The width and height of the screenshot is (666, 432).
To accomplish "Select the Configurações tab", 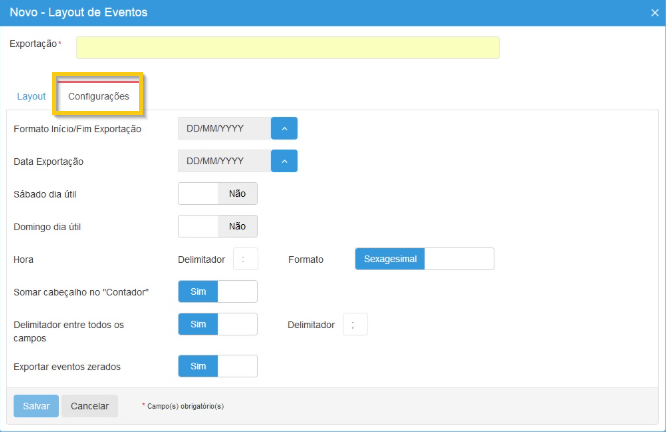I will tap(99, 96).
